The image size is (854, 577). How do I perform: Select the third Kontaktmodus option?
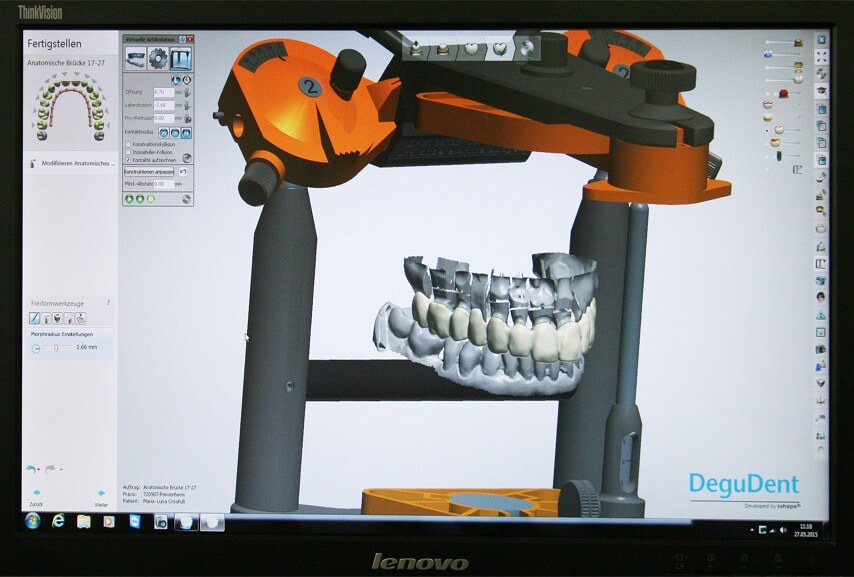point(186,132)
